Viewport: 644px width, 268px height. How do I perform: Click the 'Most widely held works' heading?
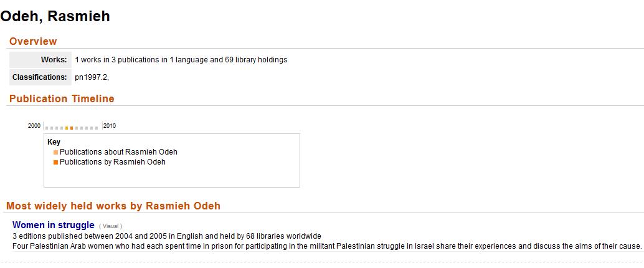pyautogui.click(x=113, y=206)
